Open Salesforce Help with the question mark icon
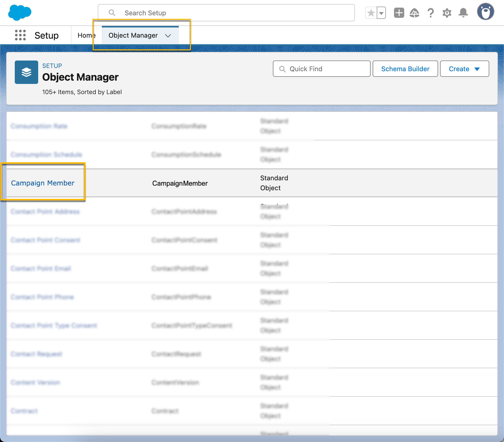 [x=431, y=13]
